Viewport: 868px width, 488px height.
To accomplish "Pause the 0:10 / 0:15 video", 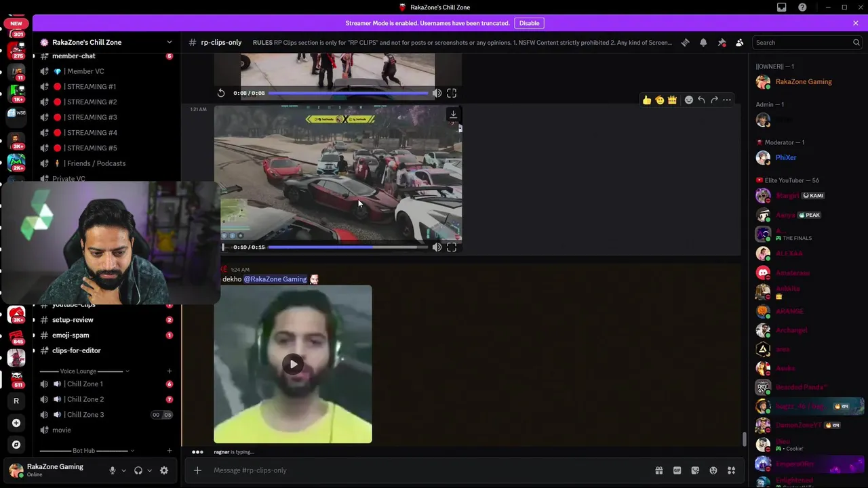I will coord(222,247).
